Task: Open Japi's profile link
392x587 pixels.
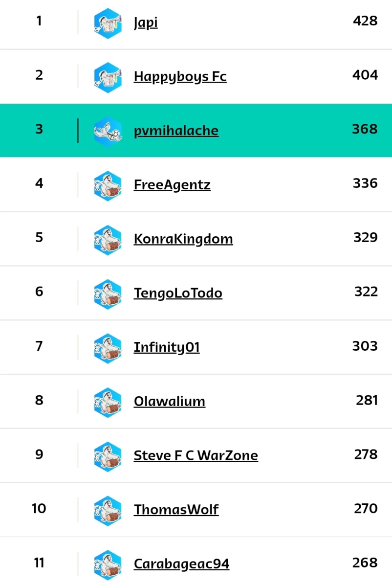Action: 146,23
